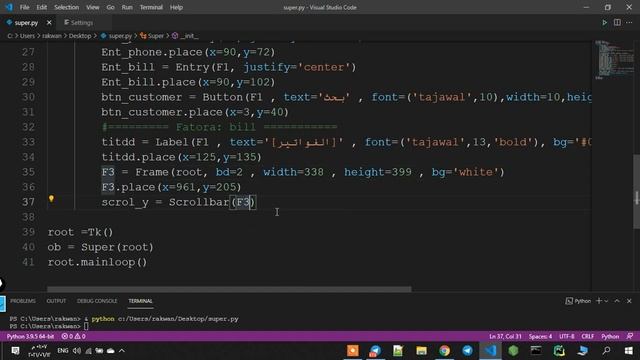The image size is (640, 360).
Task: Split the editor right
Action: point(617,22)
